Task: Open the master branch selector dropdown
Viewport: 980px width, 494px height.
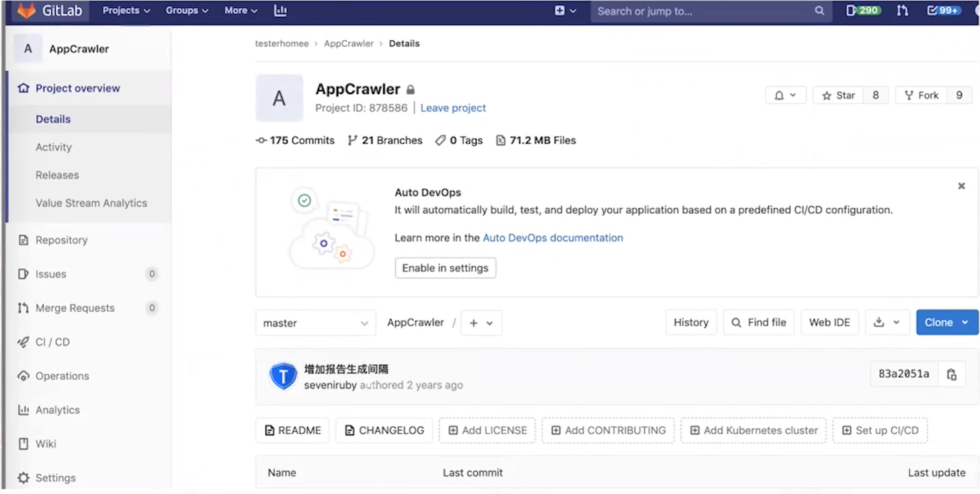Action: [315, 323]
